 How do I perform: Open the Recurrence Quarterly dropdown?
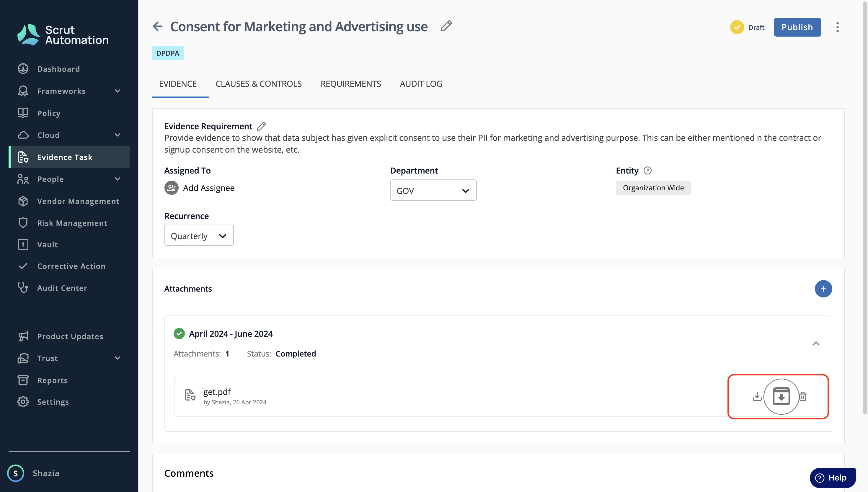click(199, 236)
